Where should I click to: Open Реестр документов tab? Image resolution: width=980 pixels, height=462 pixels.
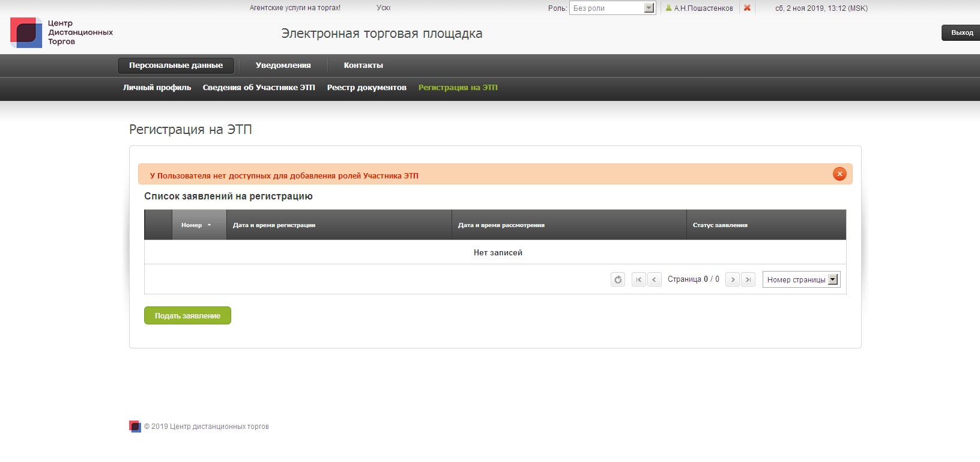(366, 88)
